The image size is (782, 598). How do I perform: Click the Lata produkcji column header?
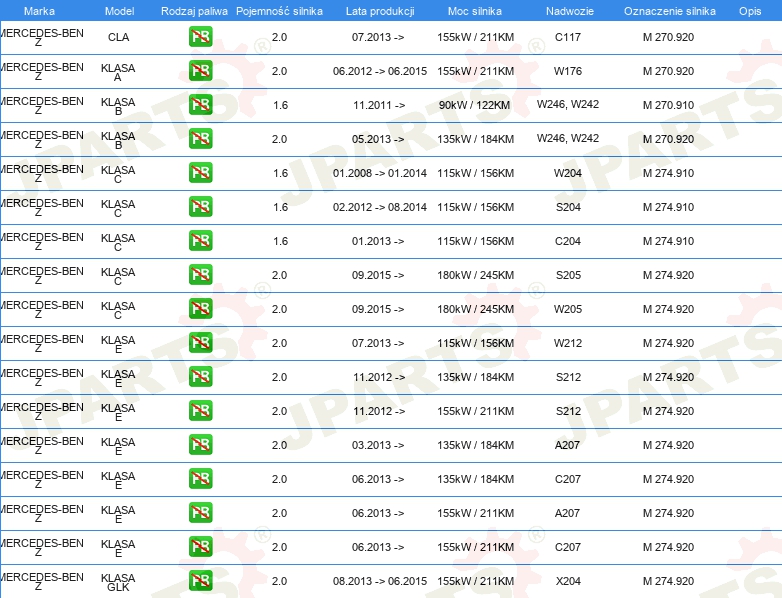380,11
